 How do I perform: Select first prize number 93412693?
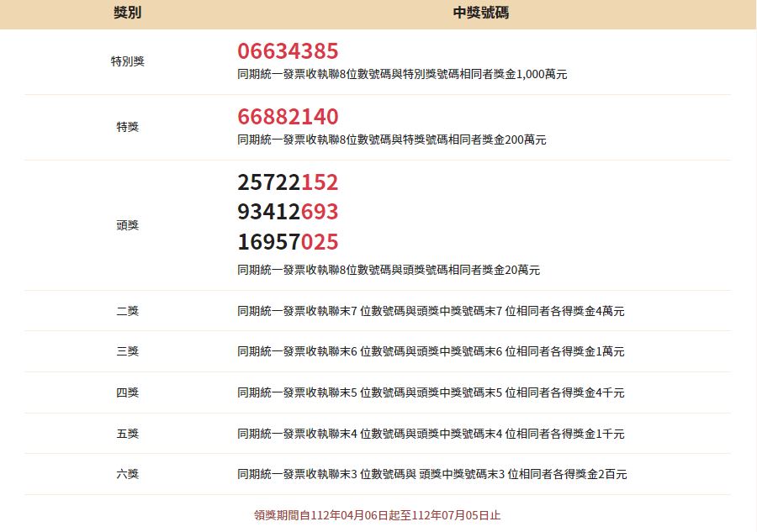point(288,212)
